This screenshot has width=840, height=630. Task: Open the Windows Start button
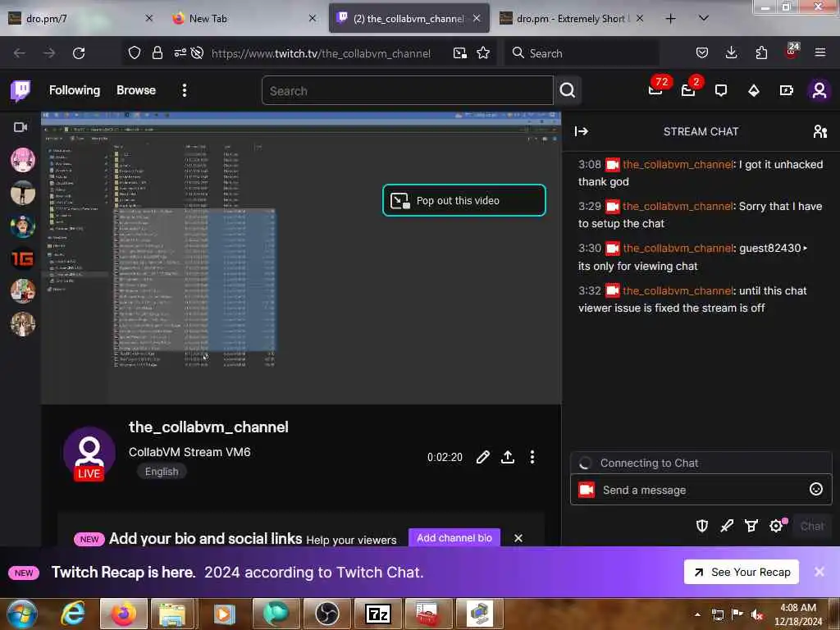[x=21, y=614]
